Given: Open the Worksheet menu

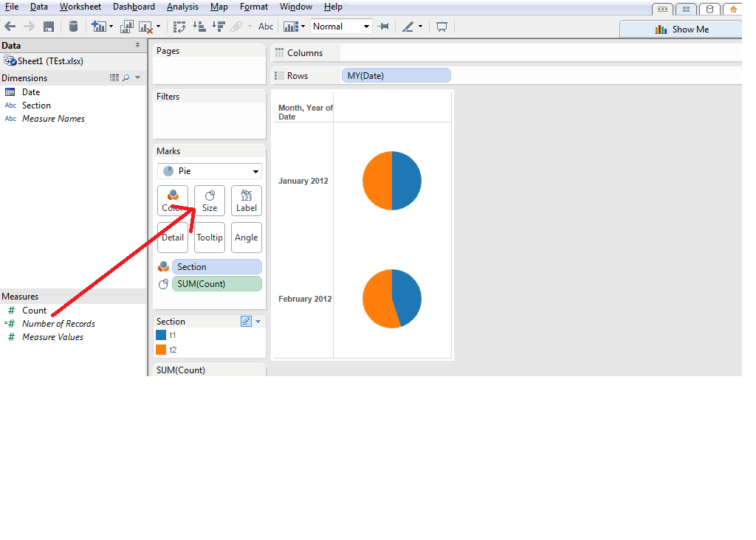Looking at the screenshot, I should [x=80, y=7].
